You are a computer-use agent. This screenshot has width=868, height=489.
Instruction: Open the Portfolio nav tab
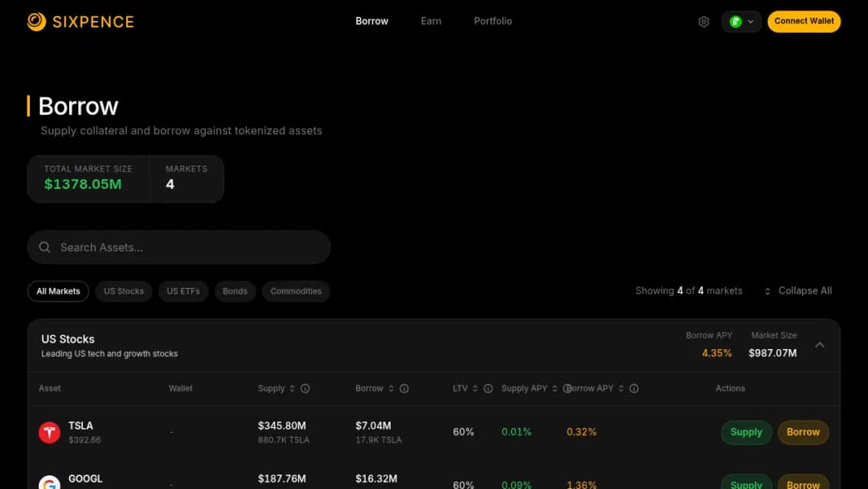click(x=493, y=21)
